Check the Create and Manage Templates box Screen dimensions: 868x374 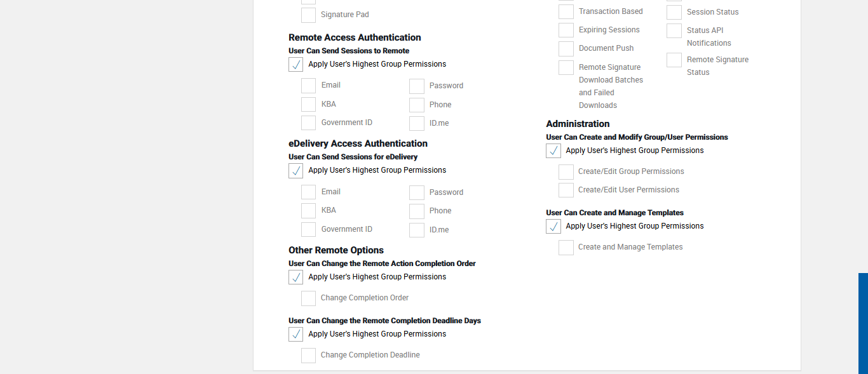pos(566,248)
